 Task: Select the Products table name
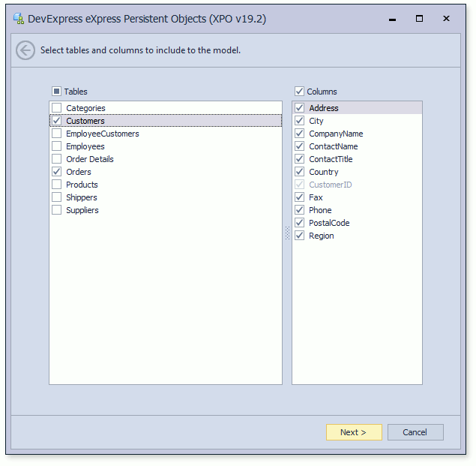(x=82, y=185)
